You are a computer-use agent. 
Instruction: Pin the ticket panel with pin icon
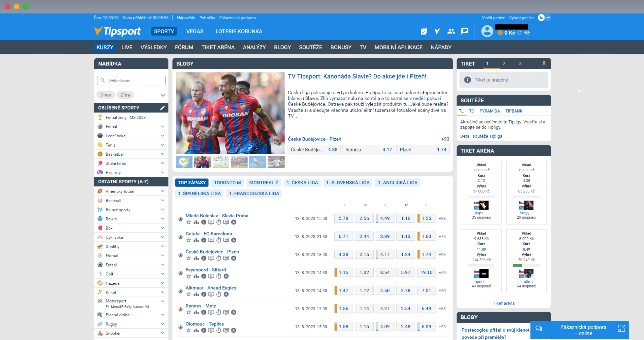544,63
